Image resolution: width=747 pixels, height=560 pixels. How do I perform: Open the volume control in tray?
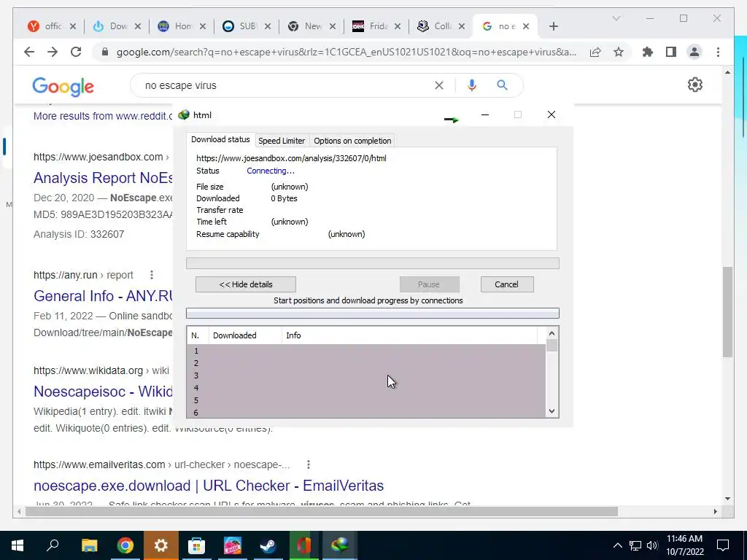pos(653,545)
